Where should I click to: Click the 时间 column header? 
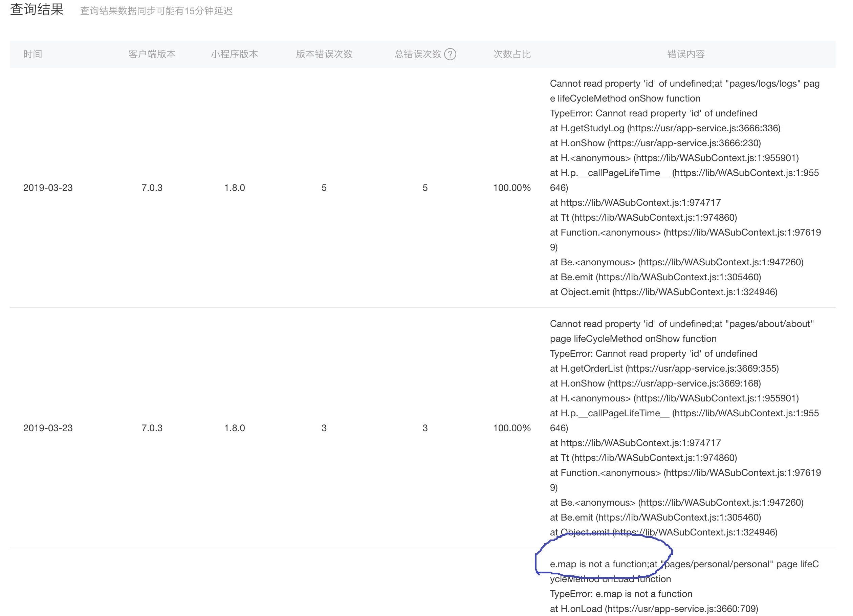pos(33,54)
